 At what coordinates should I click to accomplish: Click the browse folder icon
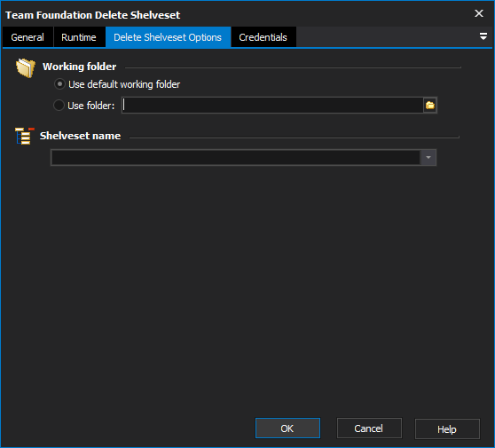coord(430,106)
